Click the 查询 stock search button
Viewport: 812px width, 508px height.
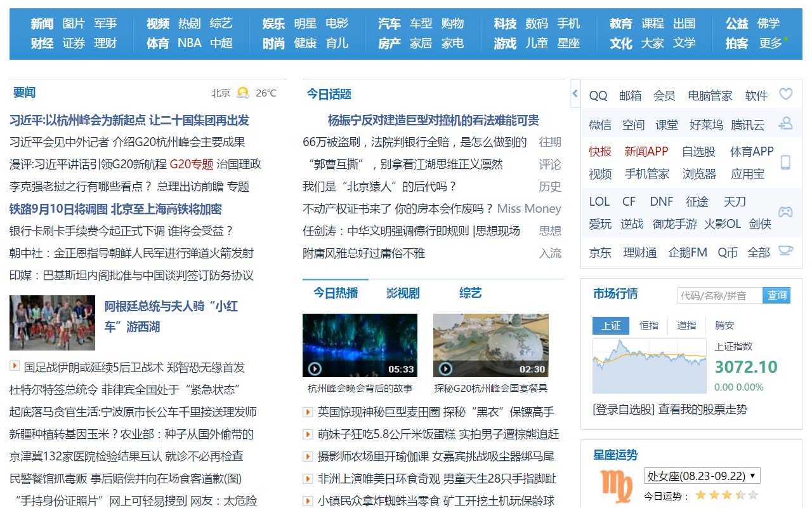click(776, 295)
